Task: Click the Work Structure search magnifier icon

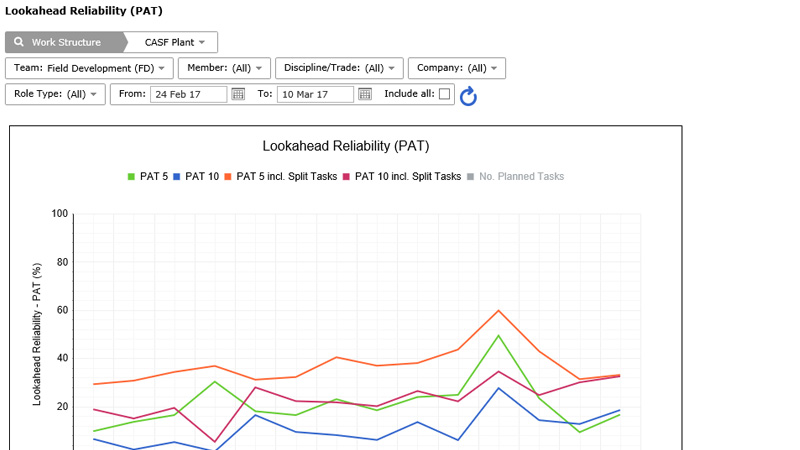Action: coord(19,42)
